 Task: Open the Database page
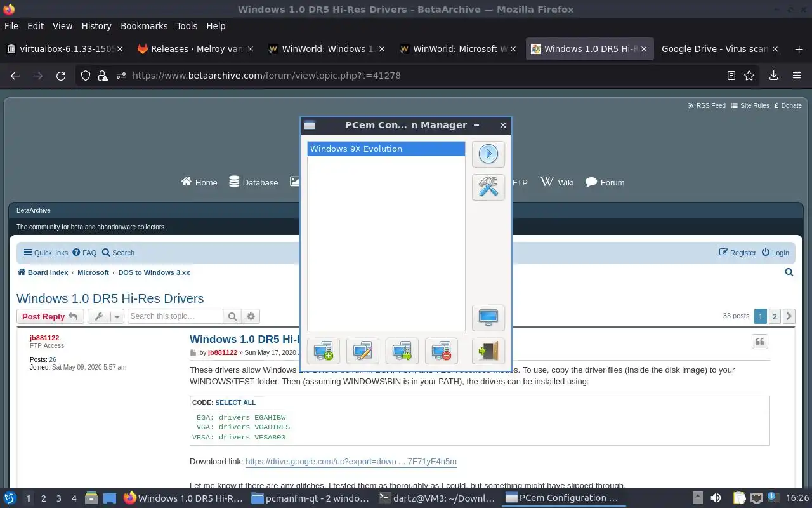(x=253, y=182)
